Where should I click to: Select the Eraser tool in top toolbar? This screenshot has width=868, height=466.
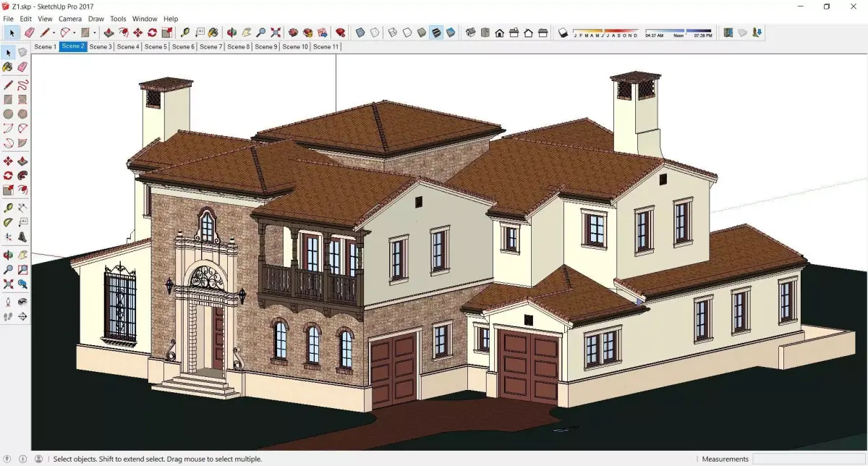pyautogui.click(x=29, y=33)
